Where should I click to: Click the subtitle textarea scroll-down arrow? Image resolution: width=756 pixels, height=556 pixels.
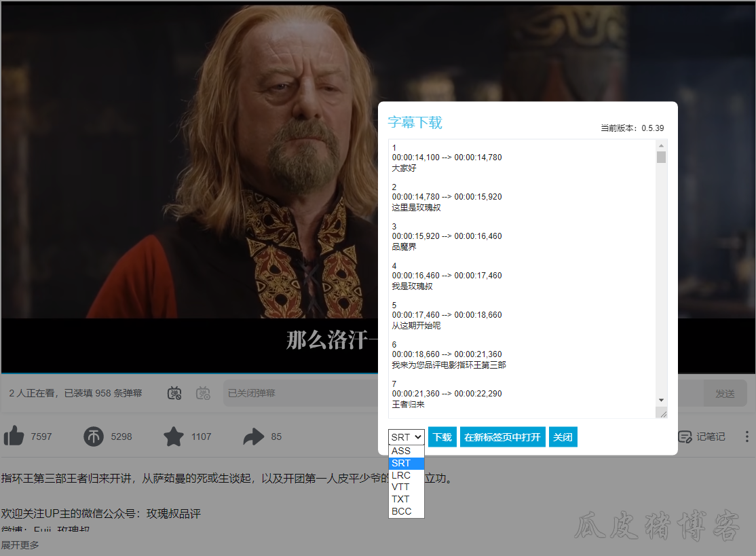tap(661, 401)
